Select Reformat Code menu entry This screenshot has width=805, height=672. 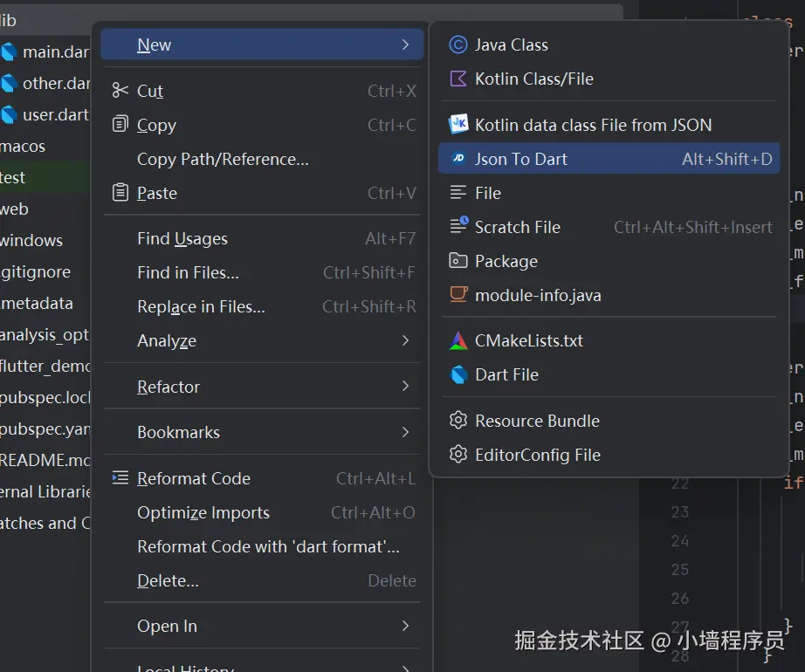194,478
